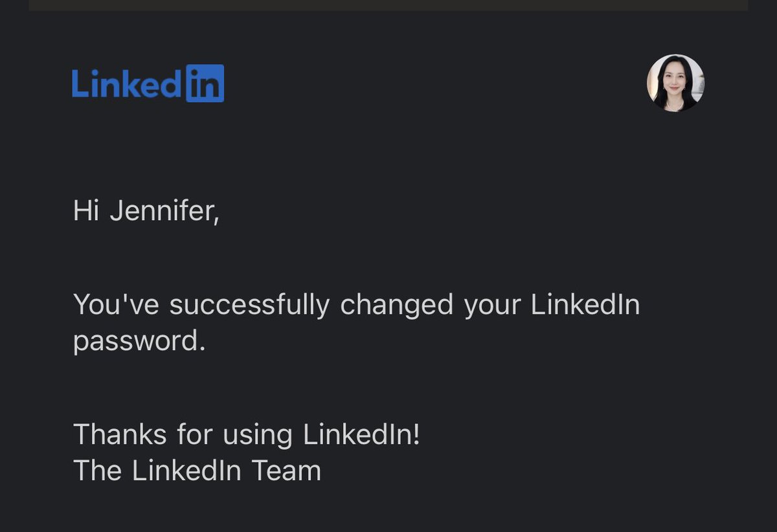Click the "Linked" wordmark text in the logo
Image resolution: width=777 pixels, height=532 pixels.
(127, 83)
